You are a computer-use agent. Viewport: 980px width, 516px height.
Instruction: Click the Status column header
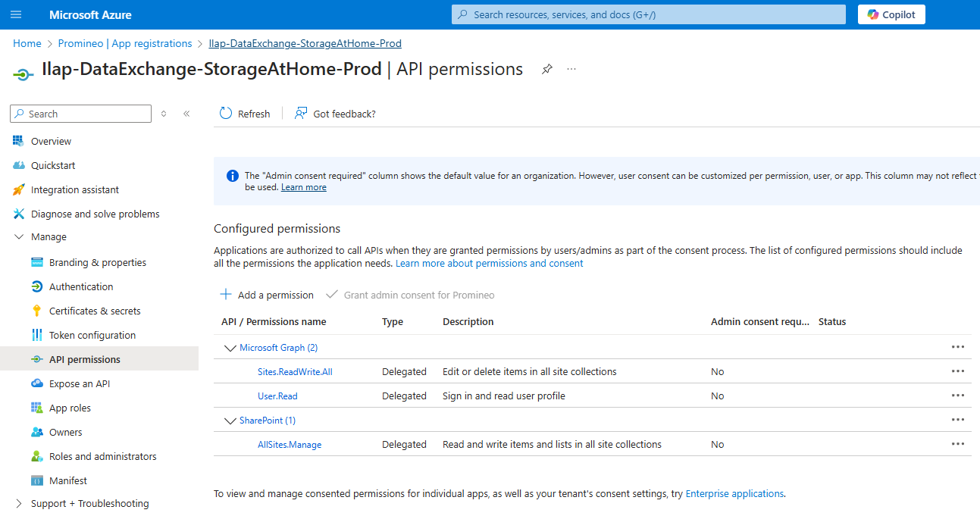tap(832, 322)
